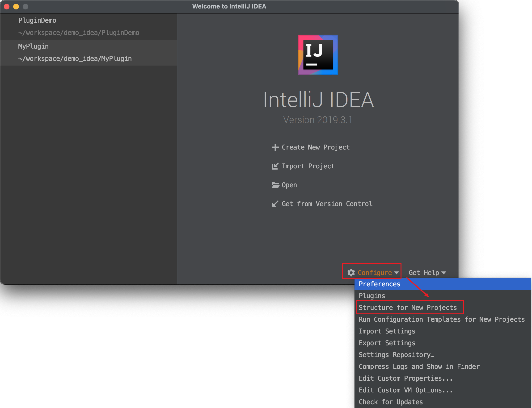This screenshot has height=408, width=532.
Task: Click the Configure gear icon
Action: pyautogui.click(x=351, y=272)
